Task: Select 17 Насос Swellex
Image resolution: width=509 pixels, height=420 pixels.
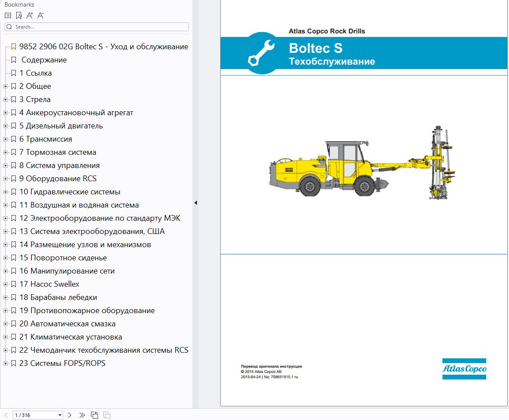Action: (x=49, y=284)
